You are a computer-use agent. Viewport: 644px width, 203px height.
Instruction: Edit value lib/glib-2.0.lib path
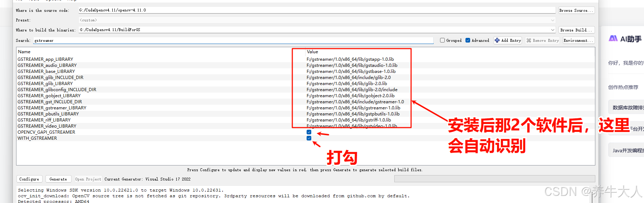pyautogui.click(x=347, y=84)
